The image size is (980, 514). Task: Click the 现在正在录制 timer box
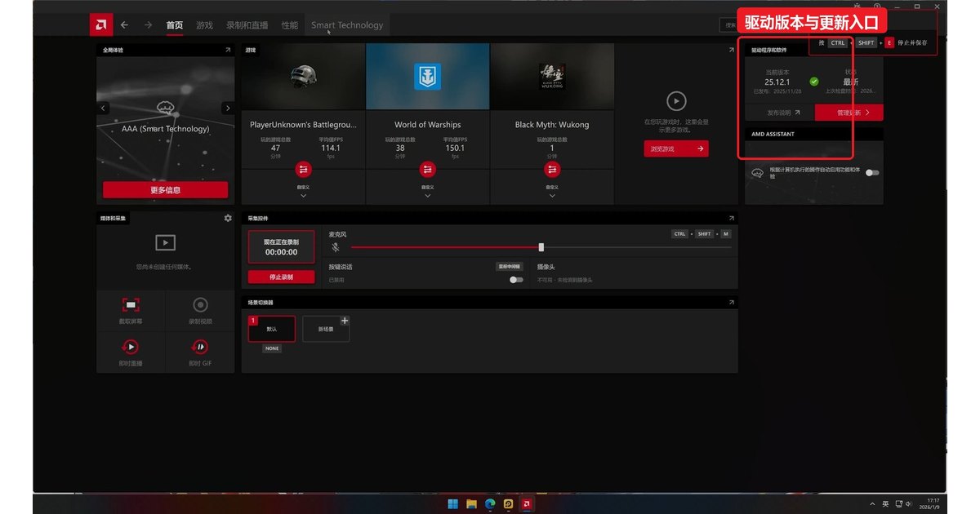coord(281,247)
